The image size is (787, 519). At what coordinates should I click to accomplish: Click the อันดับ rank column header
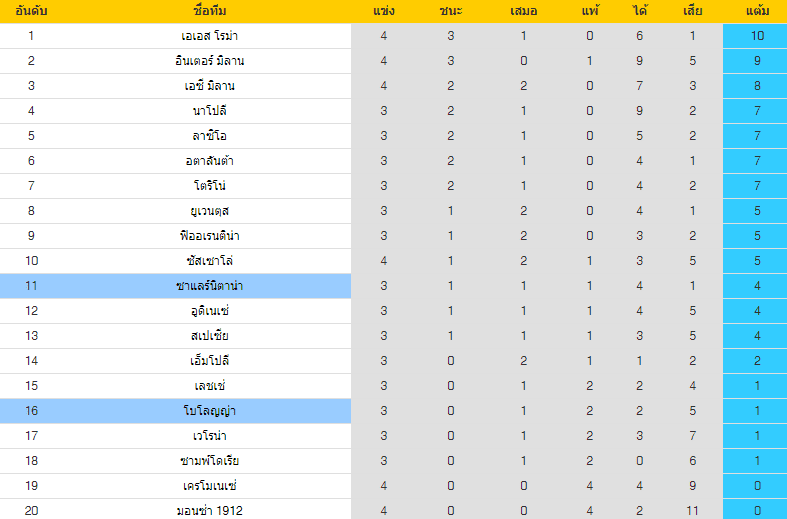tap(31, 11)
